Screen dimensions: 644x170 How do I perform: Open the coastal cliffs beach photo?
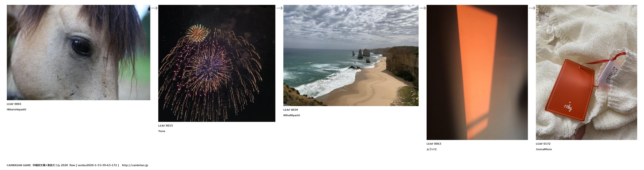point(351,55)
